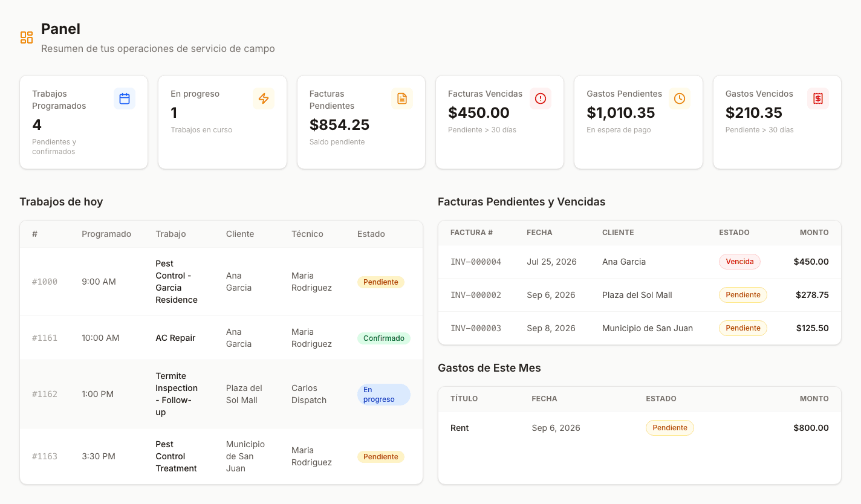Click Pest Control Treatment job title
Viewport: 861px width, 504px height.
pyautogui.click(x=177, y=456)
